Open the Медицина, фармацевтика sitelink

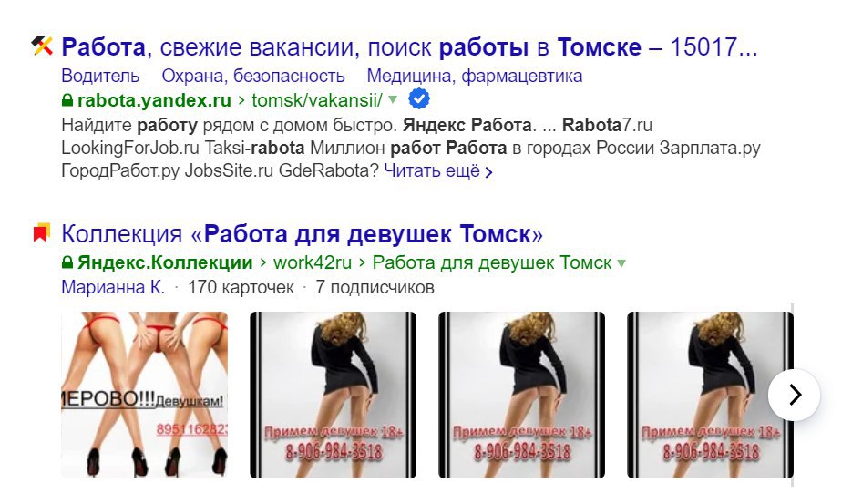pyautogui.click(x=475, y=76)
